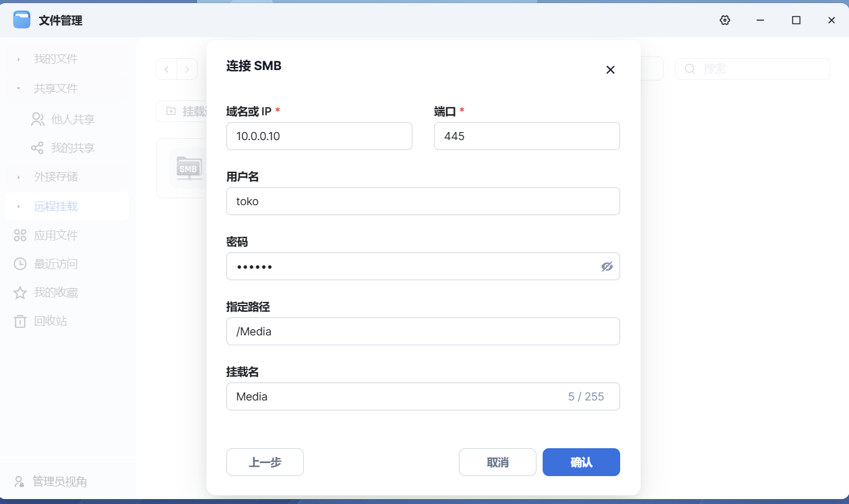849x504 pixels.
Task: Click the 回收站 trash icon
Action: (x=20, y=321)
